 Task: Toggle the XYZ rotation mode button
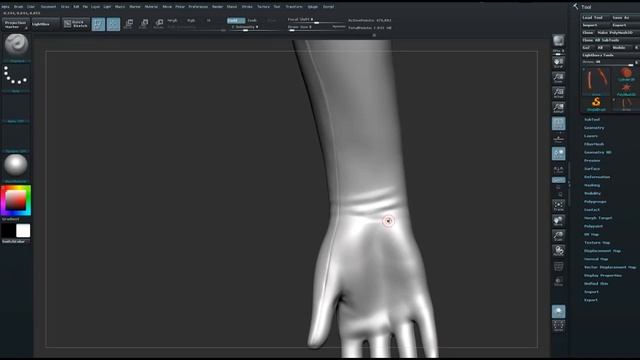pyautogui.click(x=558, y=180)
